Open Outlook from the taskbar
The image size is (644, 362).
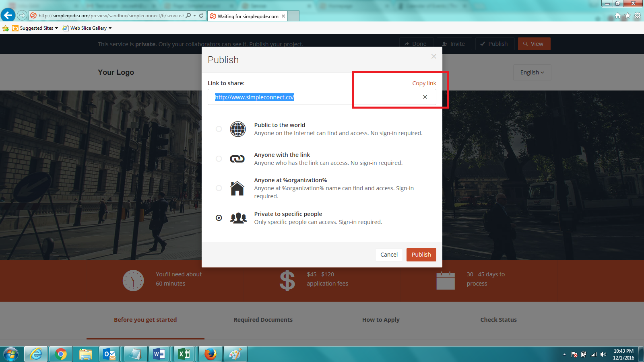tap(109, 354)
